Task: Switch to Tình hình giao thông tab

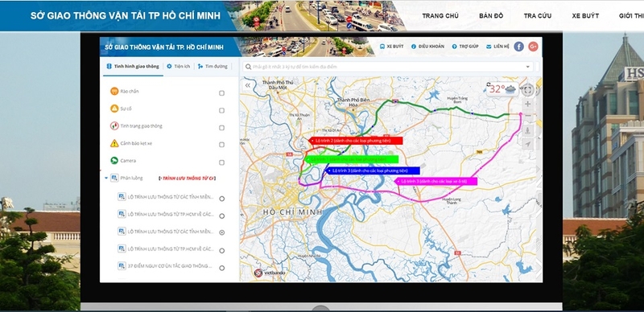Action: click(x=133, y=66)
